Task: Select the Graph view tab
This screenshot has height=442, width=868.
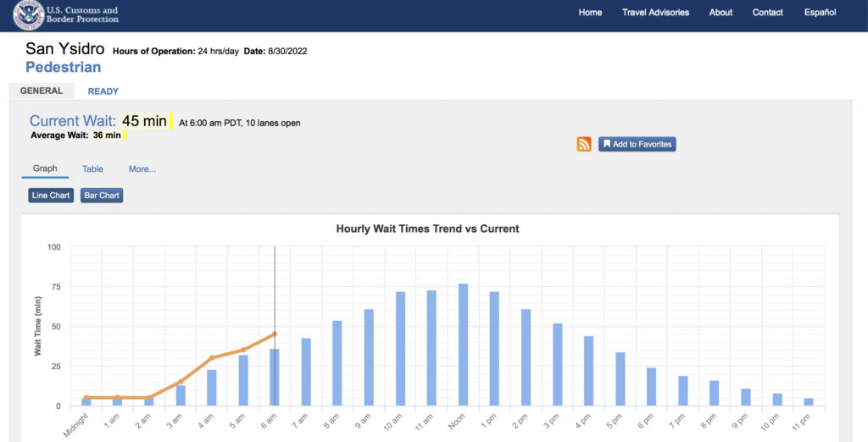Action: [45, 169]
